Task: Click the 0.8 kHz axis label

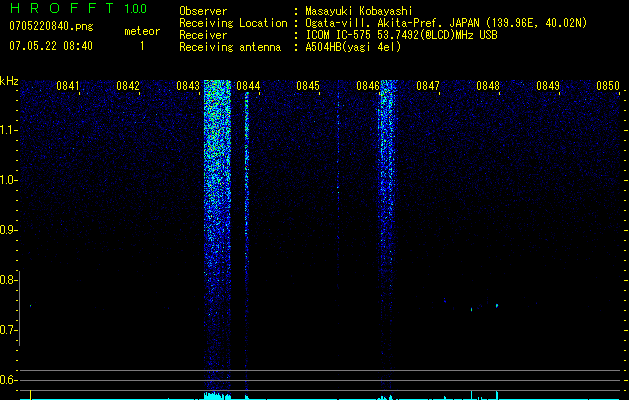Action: pos(8,280)
